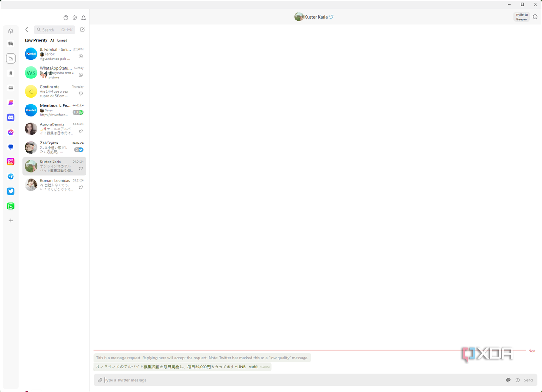
Task: Click Kuster Karia name in chat header
Action: 316,17
